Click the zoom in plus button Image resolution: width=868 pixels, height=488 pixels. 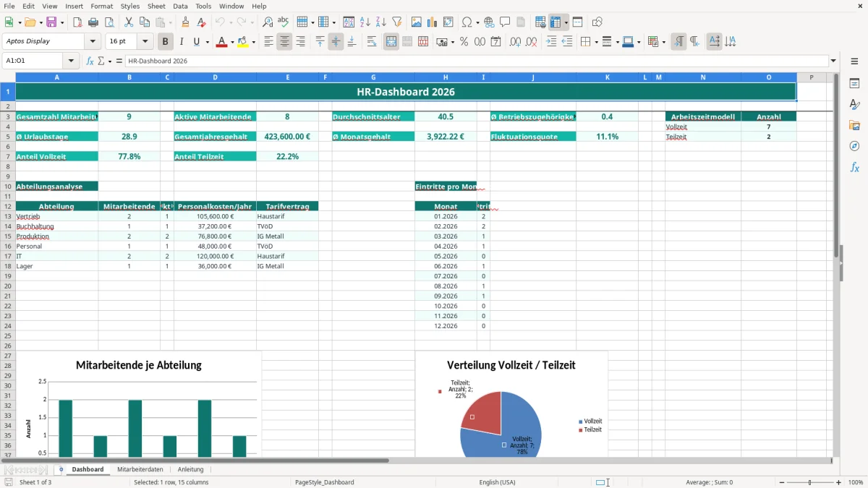pos(839,482)
